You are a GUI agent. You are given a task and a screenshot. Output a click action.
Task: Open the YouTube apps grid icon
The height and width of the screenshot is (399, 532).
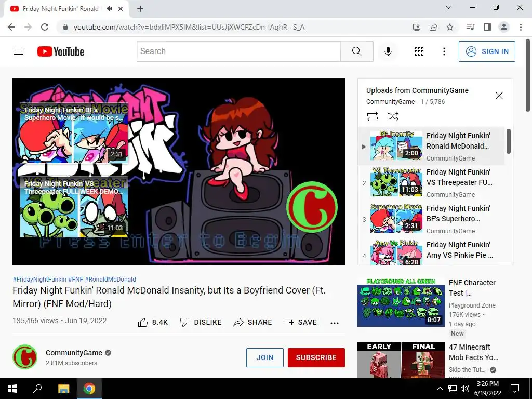tap(419, 51)
